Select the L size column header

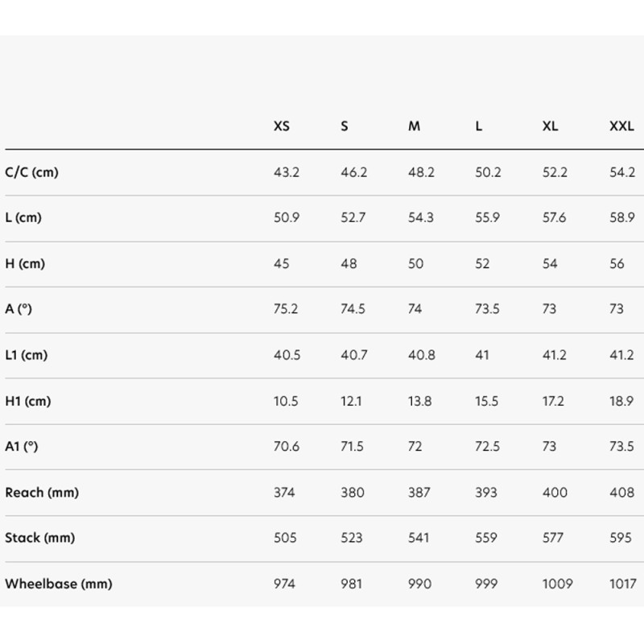pyautogui.click(x=479, y=126)
